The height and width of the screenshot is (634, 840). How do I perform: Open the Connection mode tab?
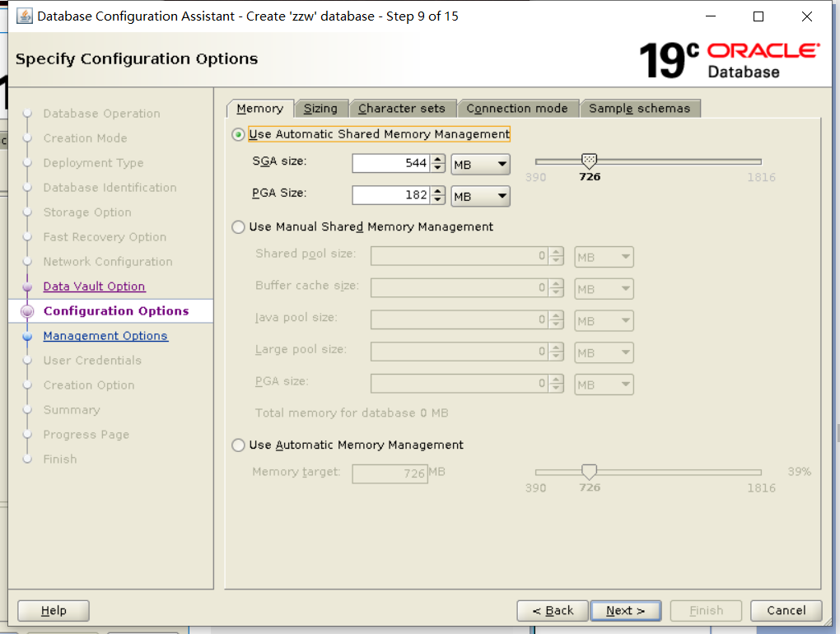point(517,108)
